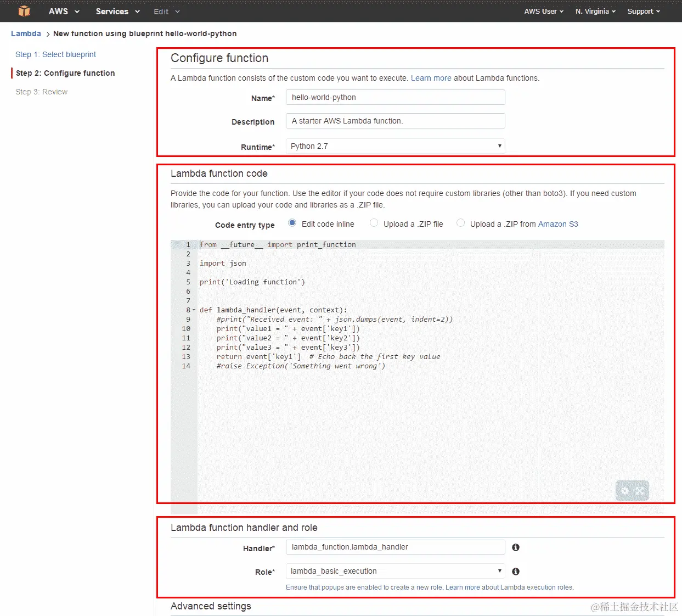Click the #raise Exception code line

tap(301, 366)
